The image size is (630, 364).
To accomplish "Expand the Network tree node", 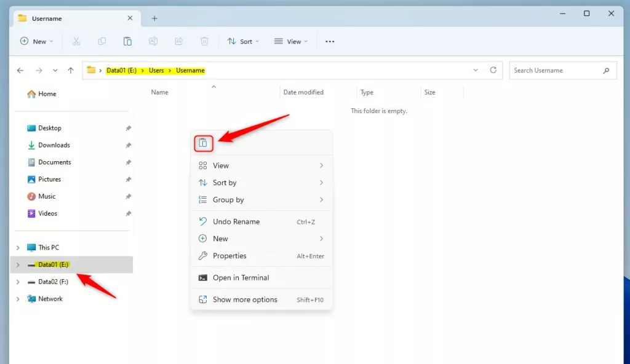I will tap(18, 299).
